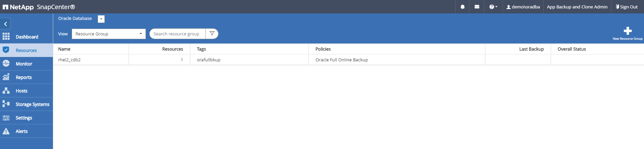Image resolution: width=644 pixels, height=149 pixels.
Task: Open the mail envelope icon
Action: point(477,7)
